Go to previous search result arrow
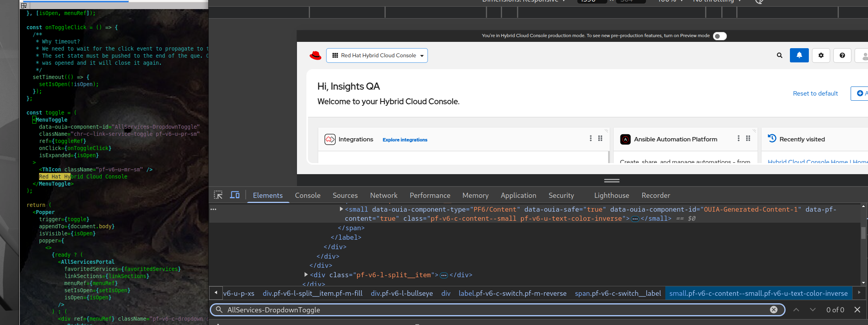This screenshot has height=325, width=868. click(796, 310)
